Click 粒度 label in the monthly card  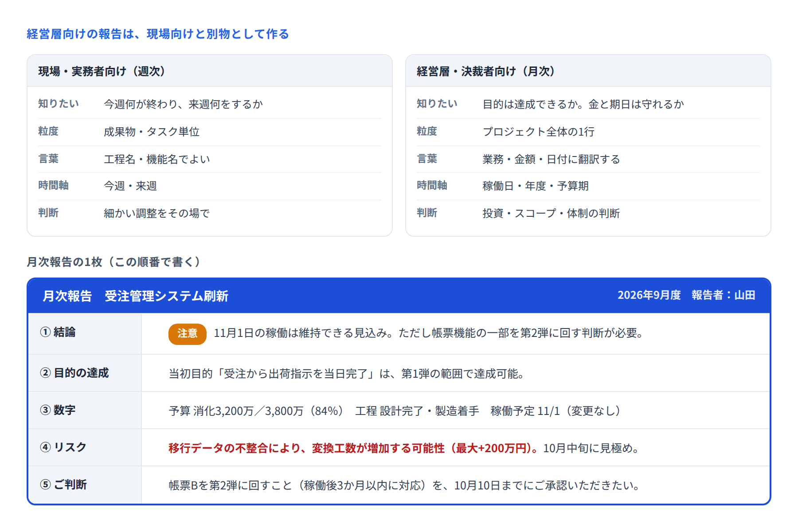click(x=427, y=131)
